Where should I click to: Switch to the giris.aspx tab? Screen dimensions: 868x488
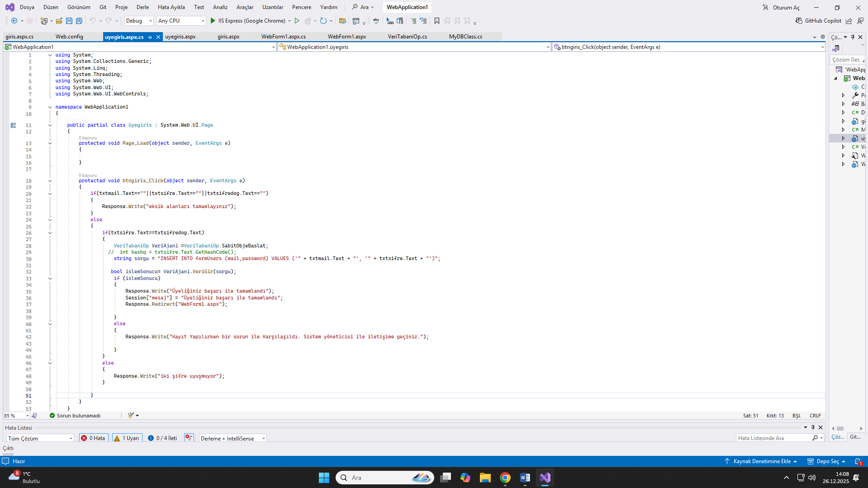coord(228,37)
